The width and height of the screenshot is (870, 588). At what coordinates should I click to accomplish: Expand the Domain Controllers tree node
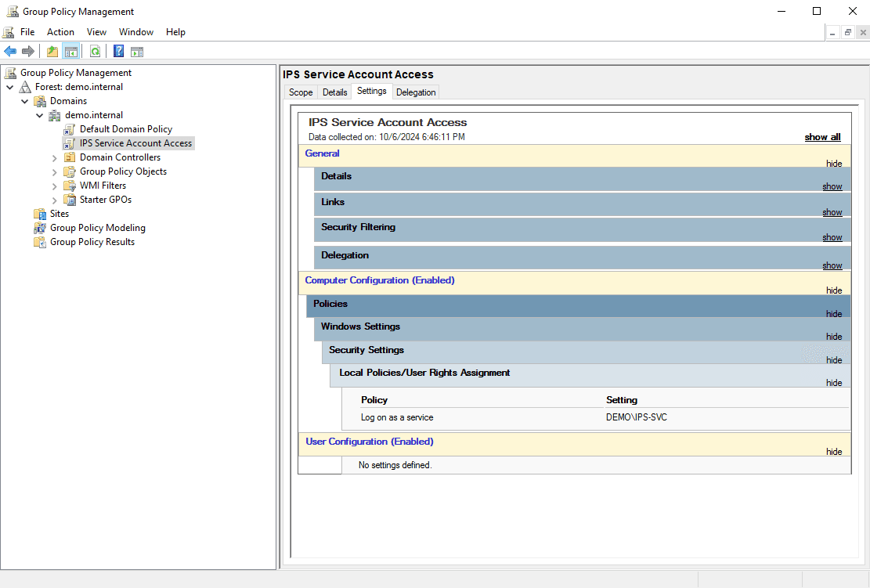pos(53,157)
